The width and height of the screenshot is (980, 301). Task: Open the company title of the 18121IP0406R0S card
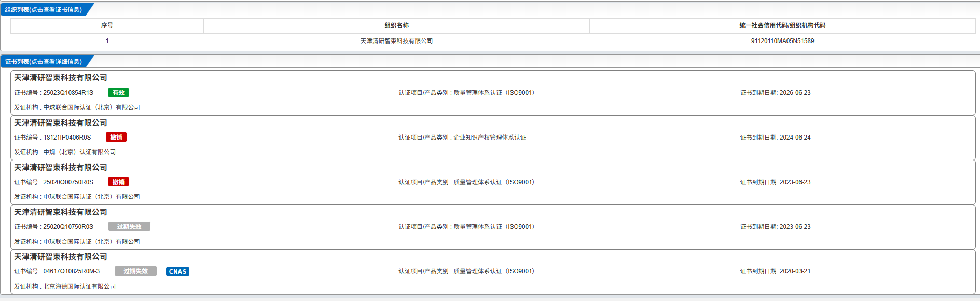point(60,122)
